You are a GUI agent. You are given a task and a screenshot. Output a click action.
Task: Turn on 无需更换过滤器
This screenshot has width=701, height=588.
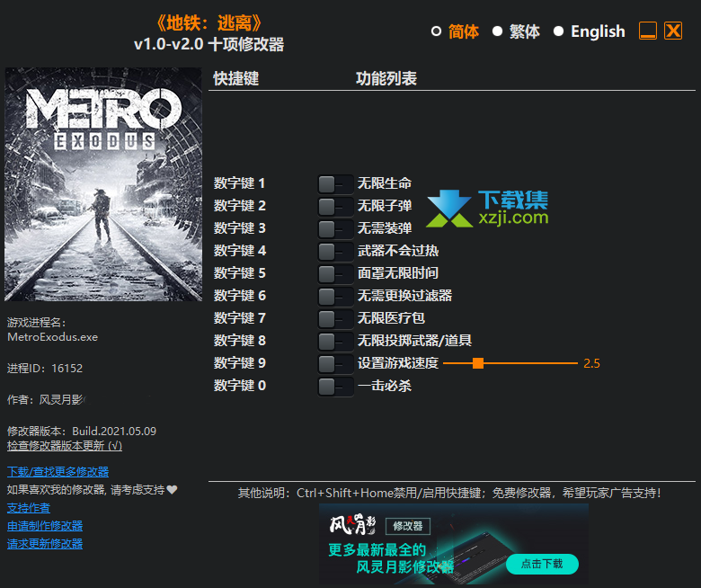click(x=335, y=296)
